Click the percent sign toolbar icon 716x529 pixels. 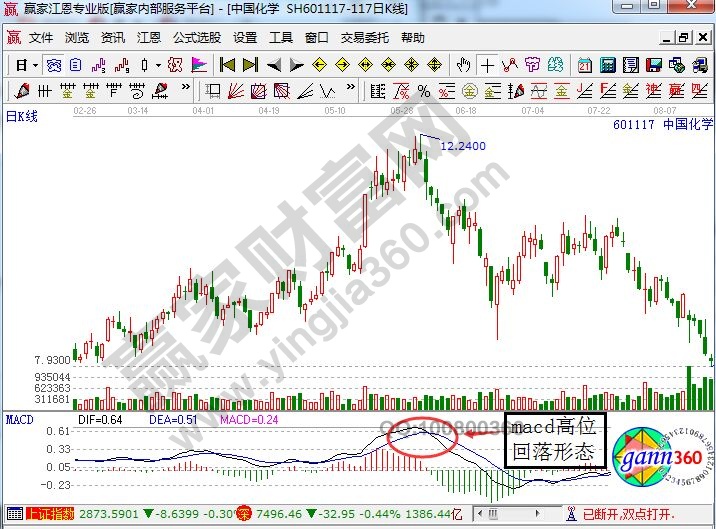point(423,90)
